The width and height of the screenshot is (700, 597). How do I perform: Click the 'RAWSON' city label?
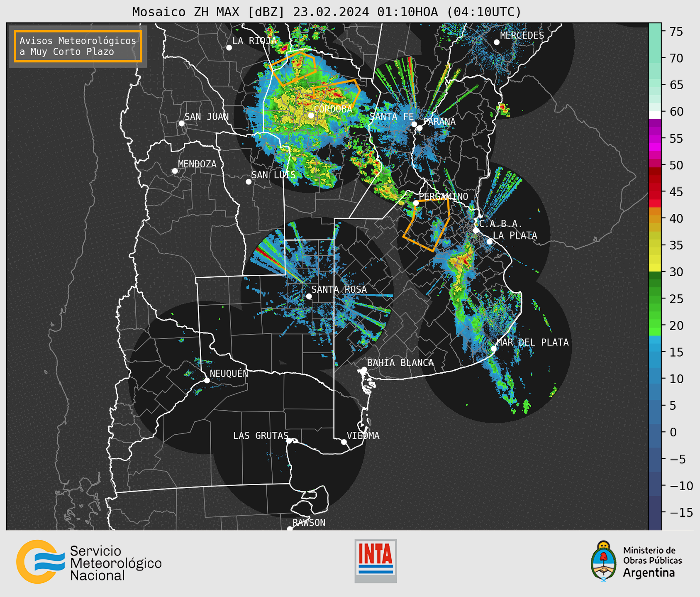pos(309,523)
